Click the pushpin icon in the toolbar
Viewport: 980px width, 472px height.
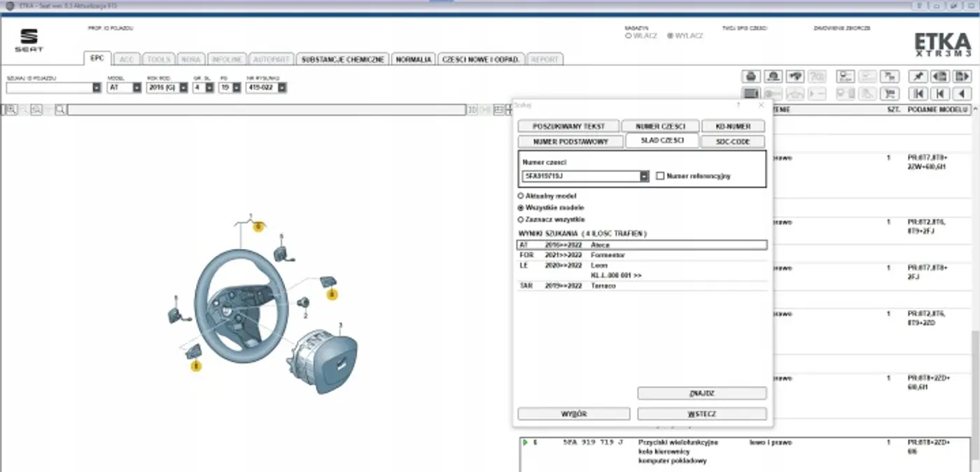[918, 76]
